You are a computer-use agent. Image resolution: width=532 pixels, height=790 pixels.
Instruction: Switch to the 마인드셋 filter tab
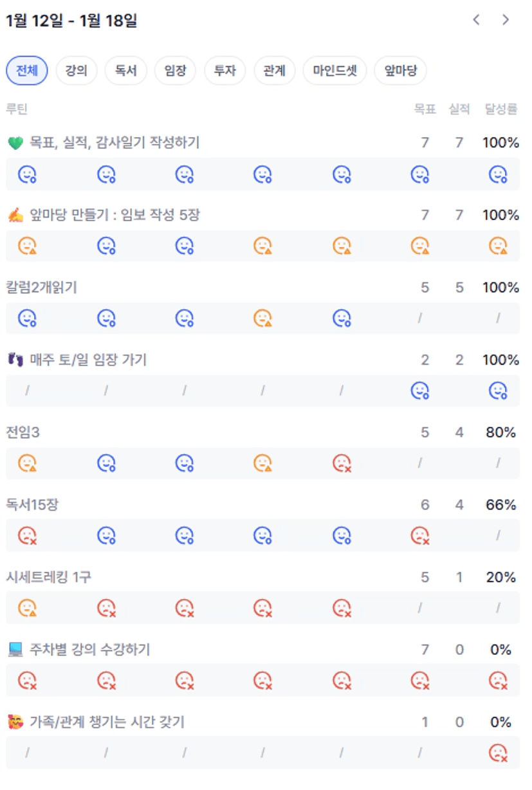(335, 71)
